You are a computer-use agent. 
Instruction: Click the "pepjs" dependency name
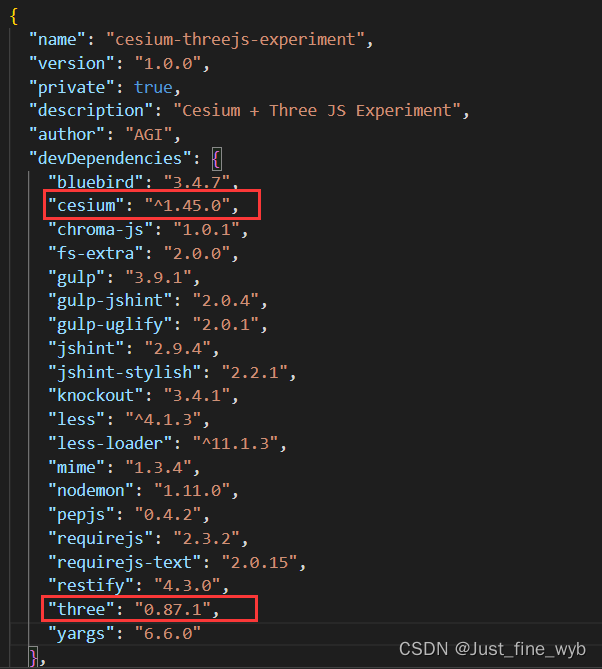pyautogui.click(x=81, y=515)
